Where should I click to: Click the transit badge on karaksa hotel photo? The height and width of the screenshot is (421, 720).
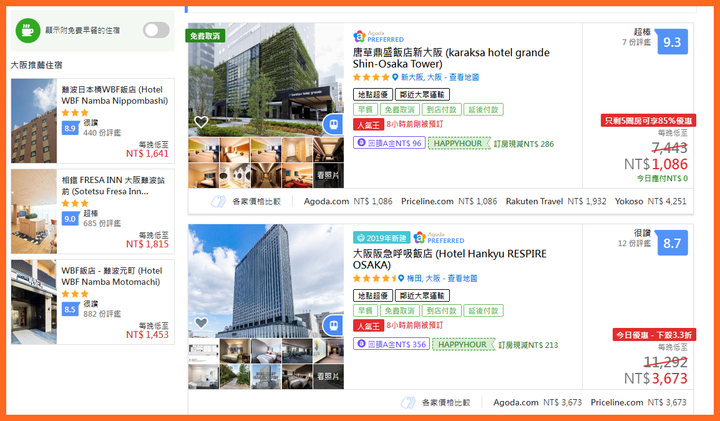(333, 124)
